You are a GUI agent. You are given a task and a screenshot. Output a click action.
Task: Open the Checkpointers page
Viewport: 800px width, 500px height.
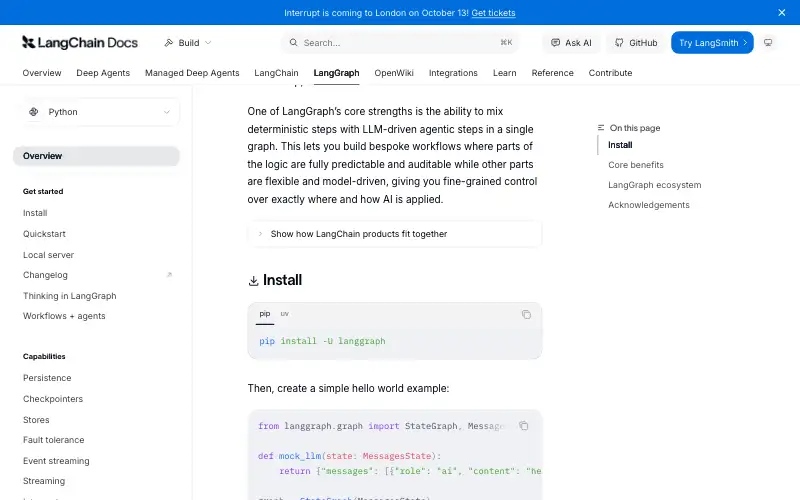[53, 399]
